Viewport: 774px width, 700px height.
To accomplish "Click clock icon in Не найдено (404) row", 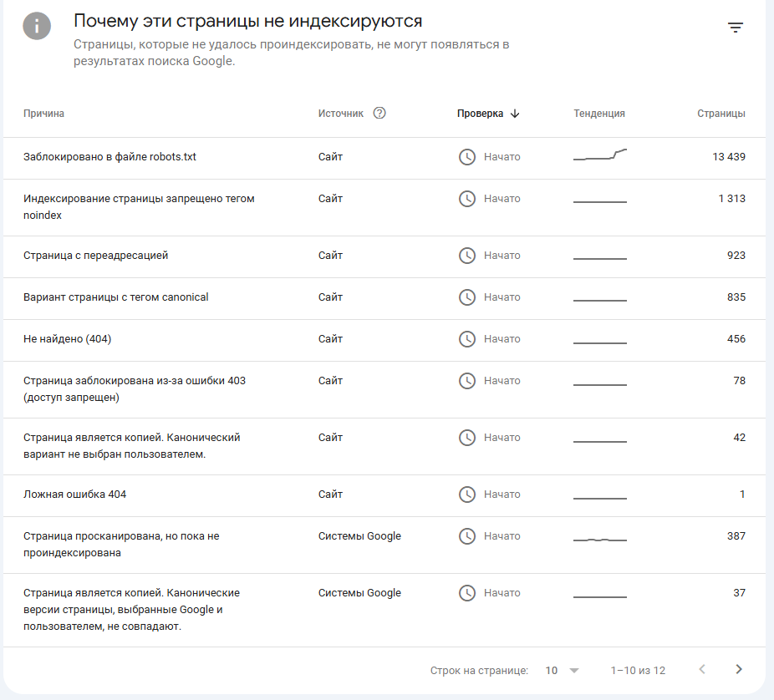I will [467, 339].
